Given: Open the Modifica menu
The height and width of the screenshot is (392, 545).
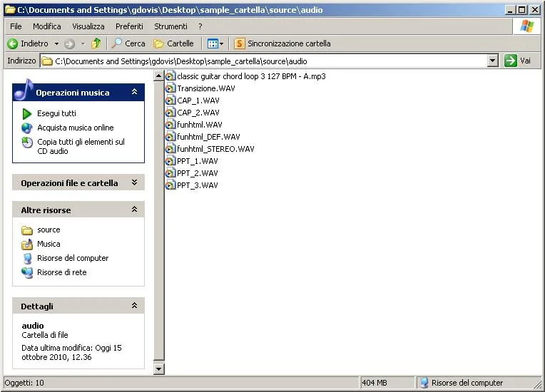Looking at the screenshot, I should pos(47,26).
